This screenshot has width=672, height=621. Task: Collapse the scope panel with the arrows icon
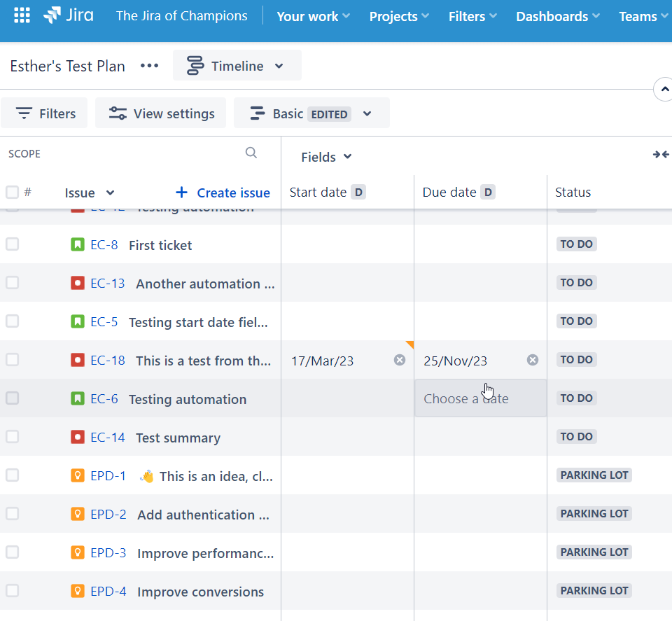661,153
